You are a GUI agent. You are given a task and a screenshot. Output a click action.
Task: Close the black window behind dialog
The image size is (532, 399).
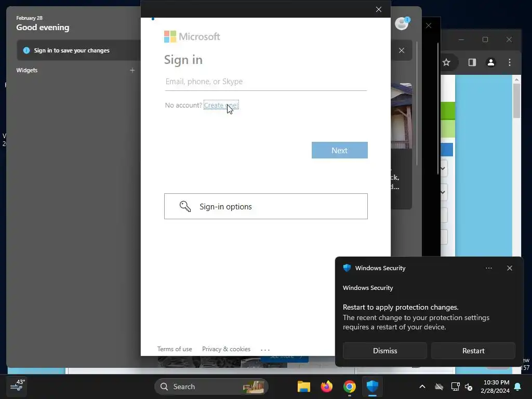tap(429, 26)
